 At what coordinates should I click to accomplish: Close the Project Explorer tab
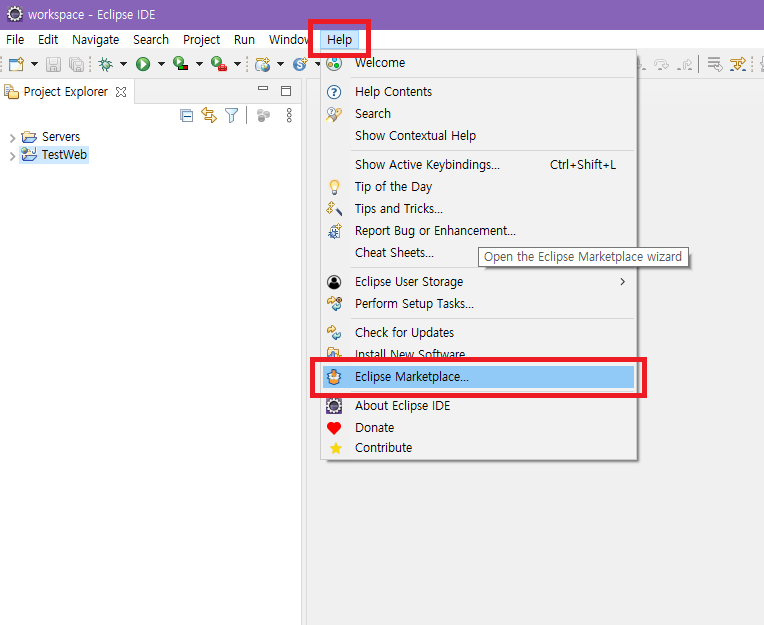click(x=121, y=92)
